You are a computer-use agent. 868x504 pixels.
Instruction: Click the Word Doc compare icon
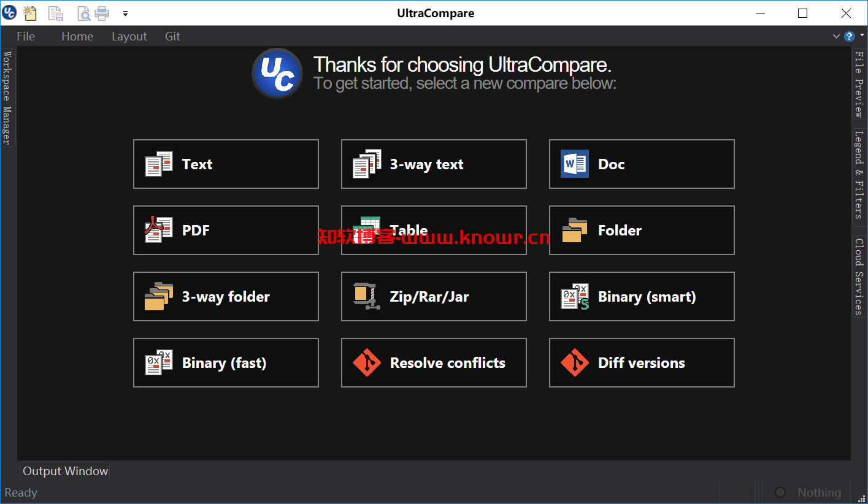(575, 164)
